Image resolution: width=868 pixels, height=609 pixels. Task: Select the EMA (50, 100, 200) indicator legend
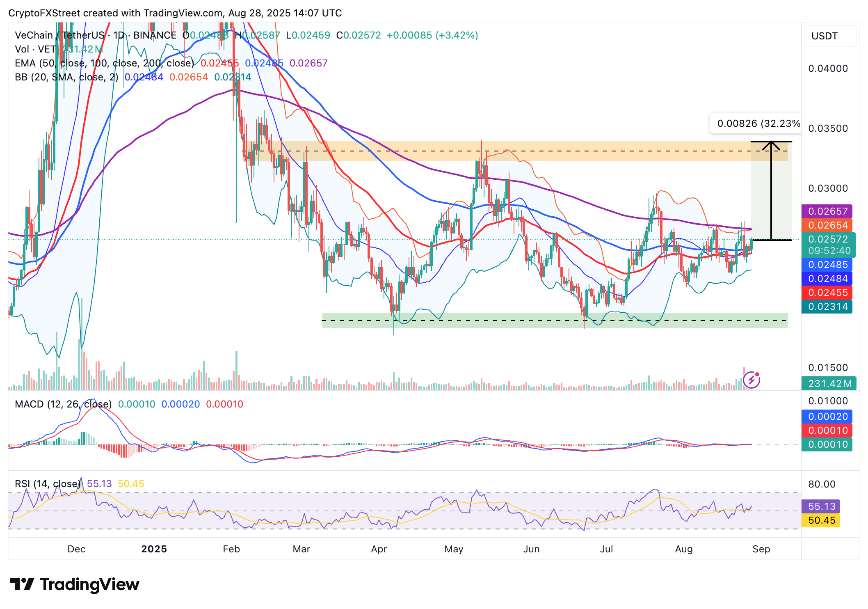(104, 63)
